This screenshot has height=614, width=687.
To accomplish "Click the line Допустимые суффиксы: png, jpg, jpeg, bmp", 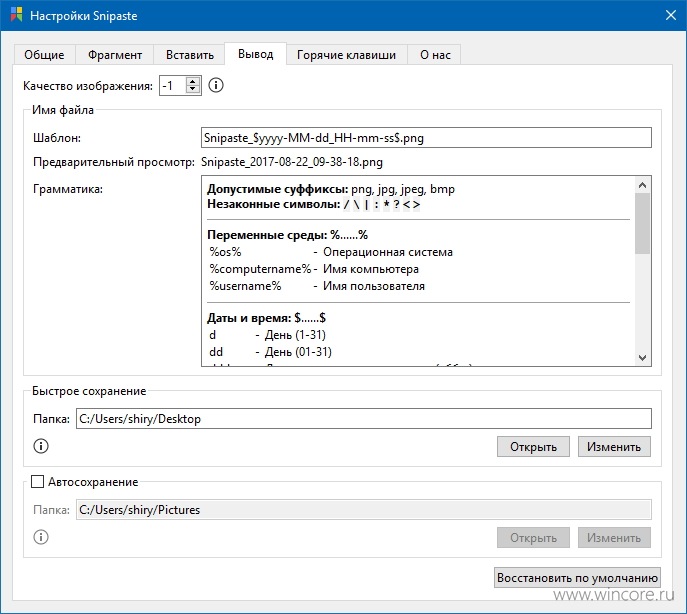I will click(x=331, y=189).
